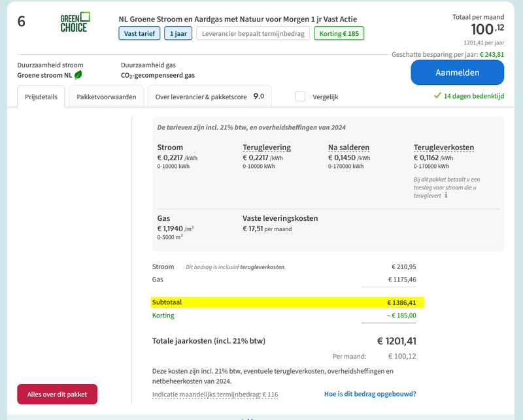Click the Na salderen dotted heading
Screen dimensions: 523x420
(x=348, y=148)
